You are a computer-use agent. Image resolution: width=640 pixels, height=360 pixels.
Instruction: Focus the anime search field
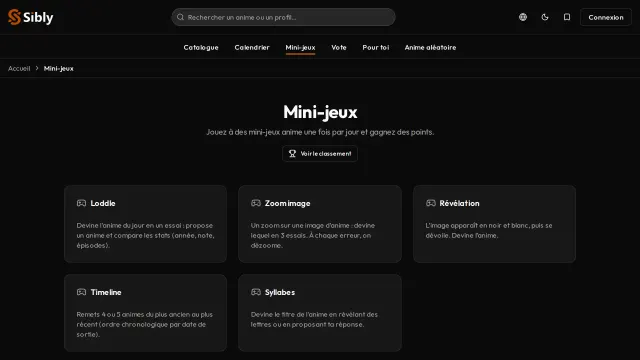point(283,17)
